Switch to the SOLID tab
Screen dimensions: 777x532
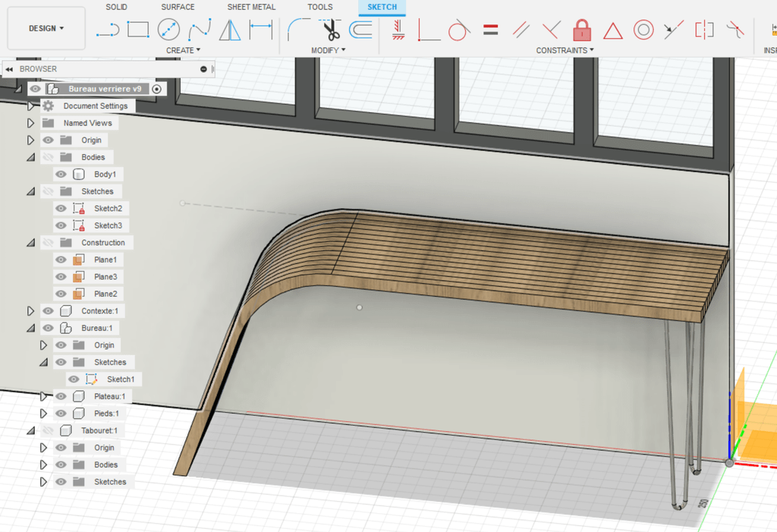click(x=116, y=7)
